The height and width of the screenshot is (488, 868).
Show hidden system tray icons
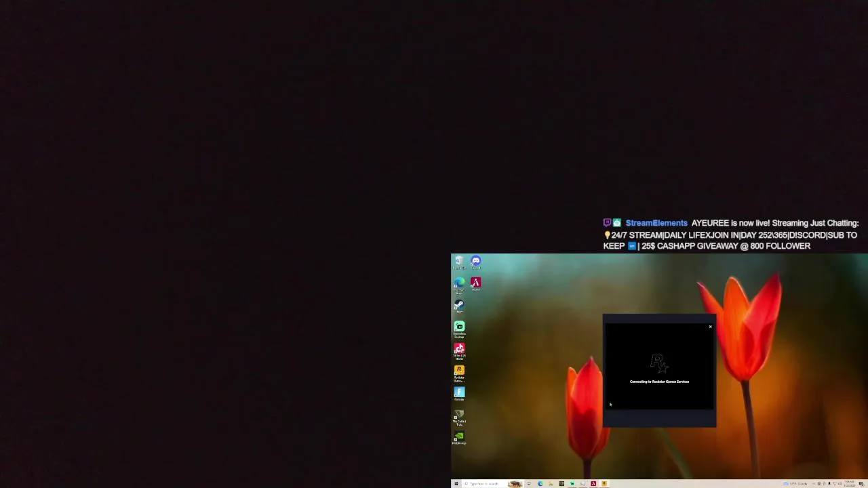pos(813,484)
